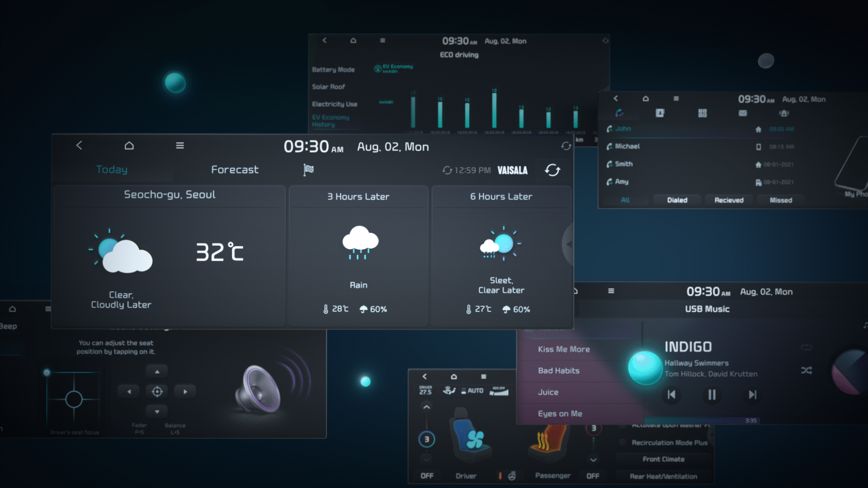This screenshot has width=868, height=488.
Task: Open home from the climate window
Action: pos(454,376)
